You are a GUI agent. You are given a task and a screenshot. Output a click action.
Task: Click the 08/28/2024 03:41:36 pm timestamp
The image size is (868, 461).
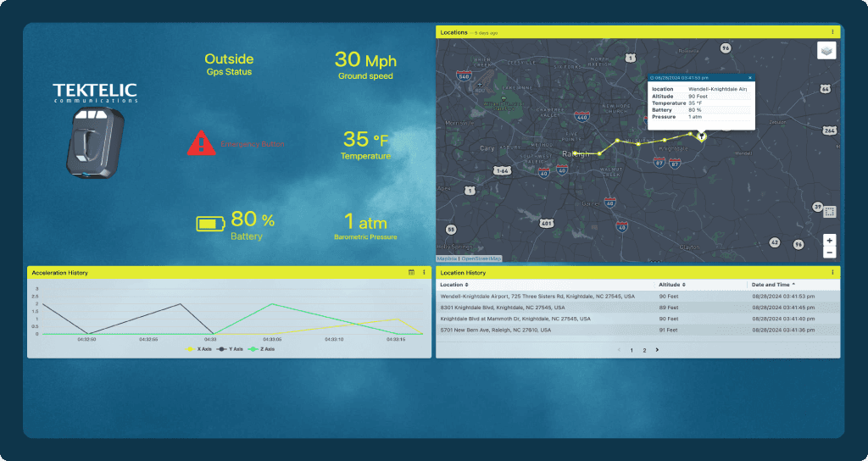(x=782, y=330)
